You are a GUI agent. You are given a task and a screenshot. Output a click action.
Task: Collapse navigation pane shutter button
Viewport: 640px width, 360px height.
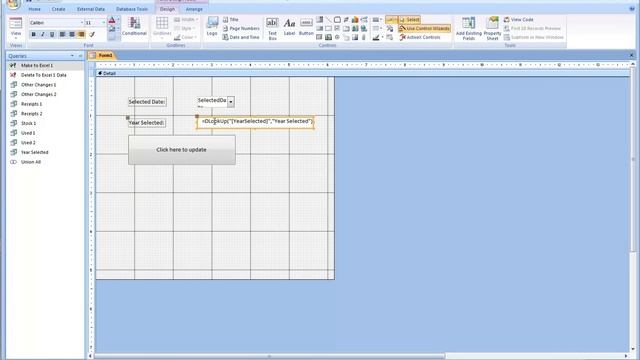(x=80, y=56)
